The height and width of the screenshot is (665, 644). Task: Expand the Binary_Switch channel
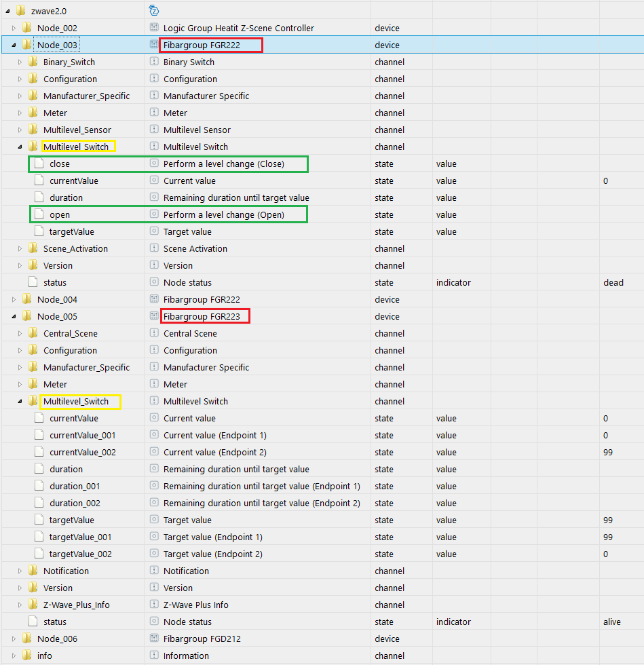click(20, 62)
